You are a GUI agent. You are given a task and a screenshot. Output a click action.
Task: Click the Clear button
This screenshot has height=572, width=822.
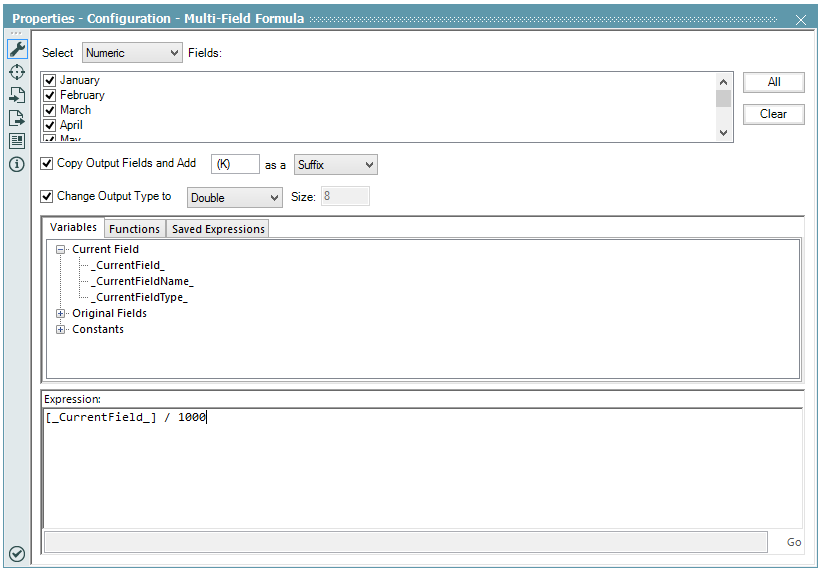click(774, 114)
